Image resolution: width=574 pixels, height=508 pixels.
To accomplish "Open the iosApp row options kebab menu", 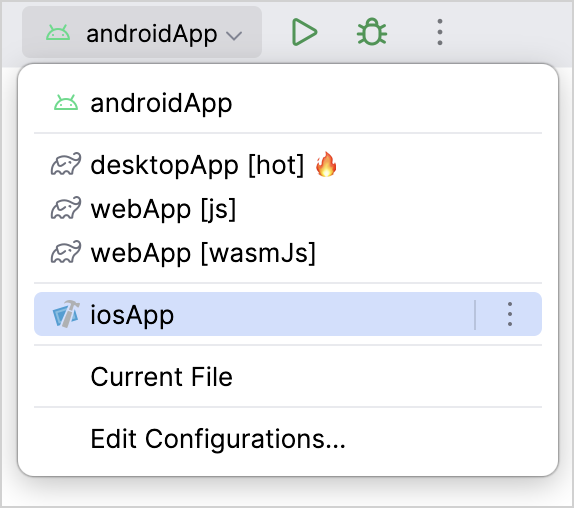I will (x=510, y=314).
